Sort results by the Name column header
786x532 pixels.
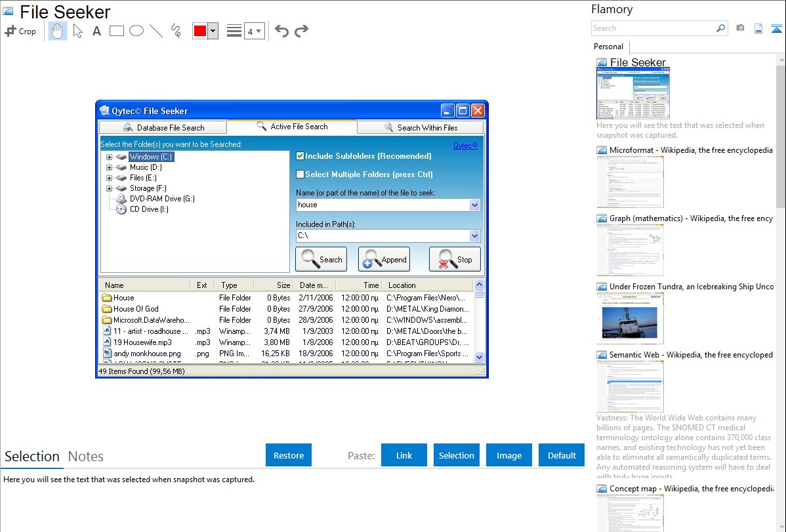[x=145, y=285]
